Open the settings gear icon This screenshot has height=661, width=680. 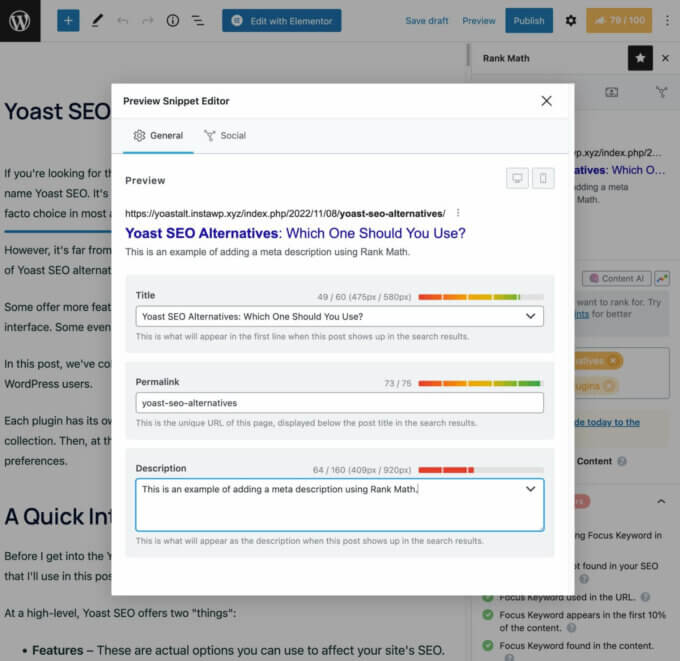571,20
